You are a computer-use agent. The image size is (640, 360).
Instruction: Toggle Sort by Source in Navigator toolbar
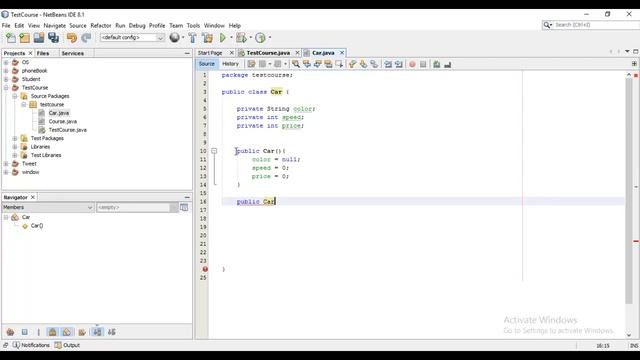coord(112,332)
